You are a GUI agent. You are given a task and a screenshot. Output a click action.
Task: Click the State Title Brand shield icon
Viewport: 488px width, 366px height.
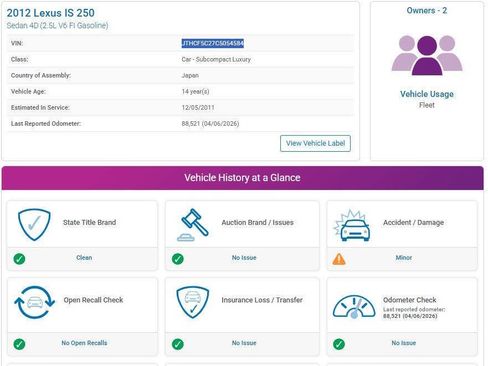34,225
